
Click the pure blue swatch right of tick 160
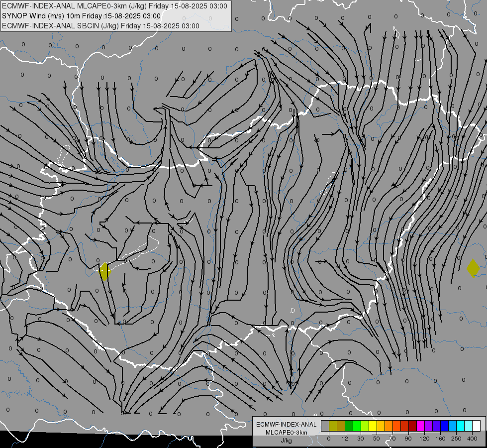coord(444,426)
